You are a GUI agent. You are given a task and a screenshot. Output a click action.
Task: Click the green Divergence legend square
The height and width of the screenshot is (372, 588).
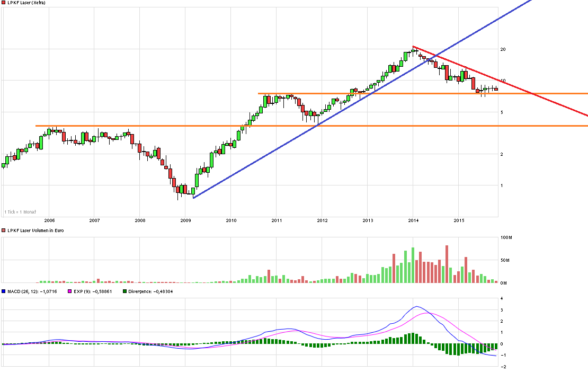pyautogui.click(x=124, y=291)
